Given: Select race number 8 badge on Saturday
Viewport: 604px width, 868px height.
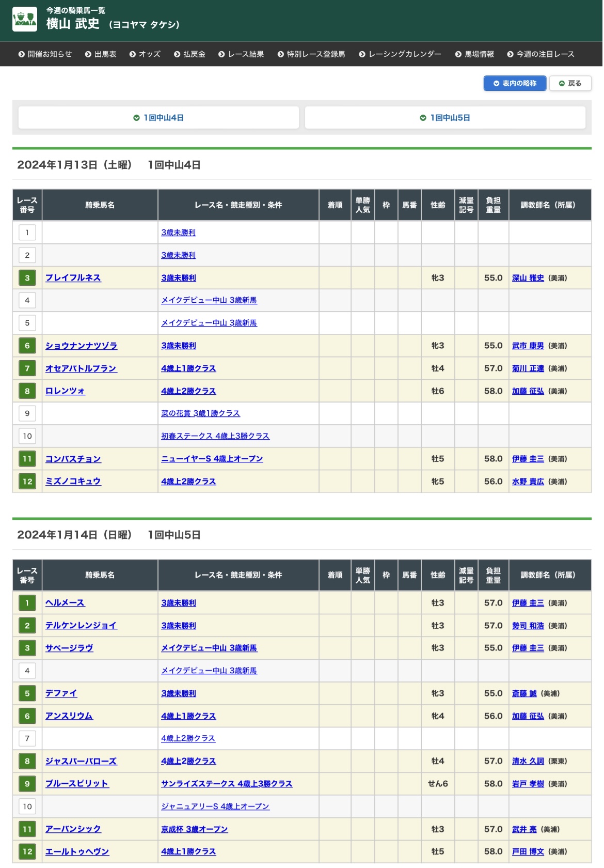Looking at the screenshot, I should (x=27, y=391).
